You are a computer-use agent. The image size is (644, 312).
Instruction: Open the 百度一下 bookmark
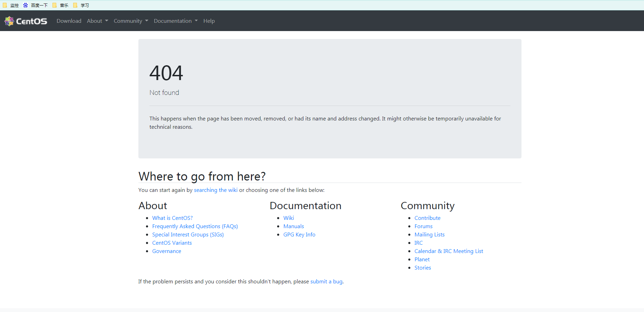click(x=36, y=5)
